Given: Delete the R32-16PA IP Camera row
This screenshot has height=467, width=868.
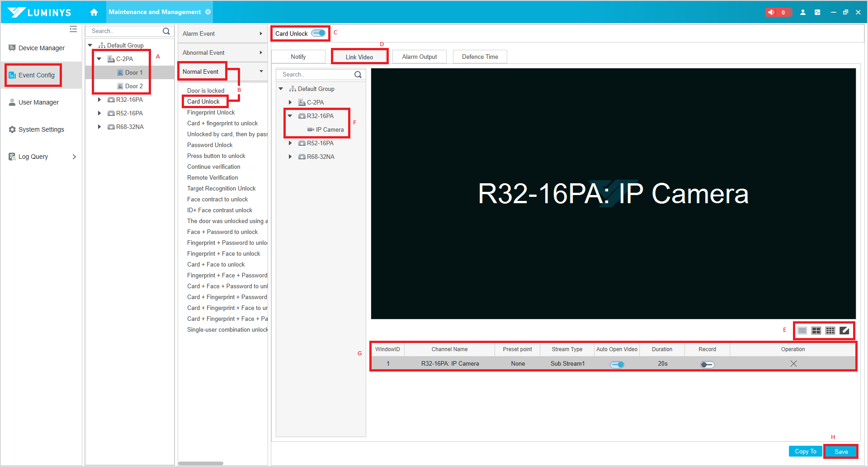Looking at the screenshot, I should 793,364.
